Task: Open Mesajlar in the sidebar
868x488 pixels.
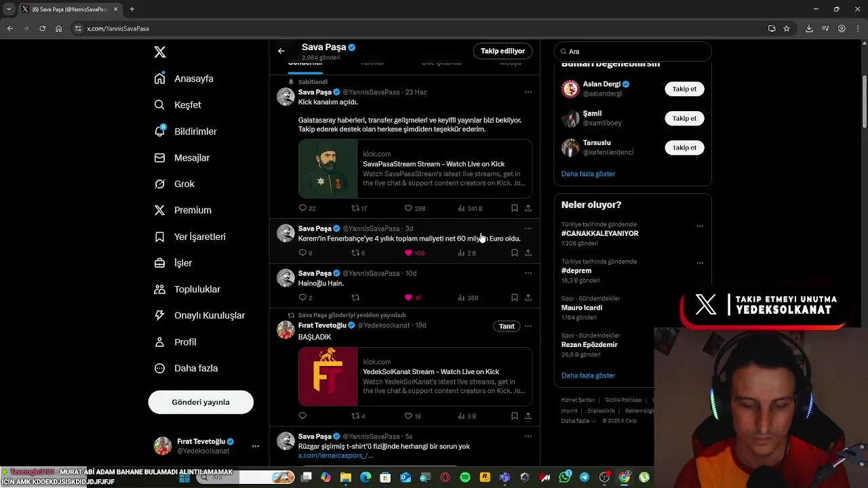Action: [x=182, y=158]
